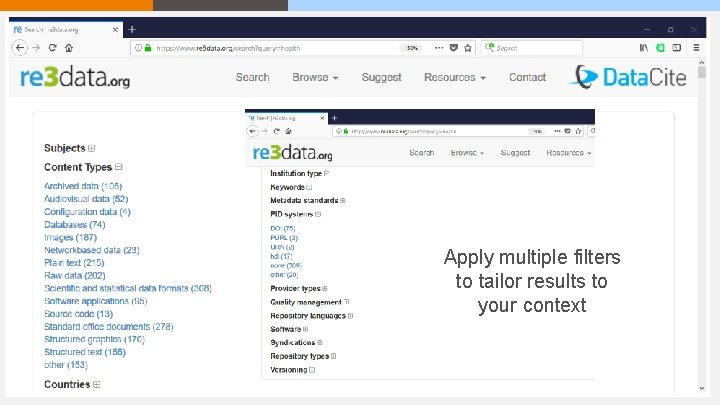Click the page vertical scrollbar thumb
Screen dimensions: 720x405
(x=702, y=73)
